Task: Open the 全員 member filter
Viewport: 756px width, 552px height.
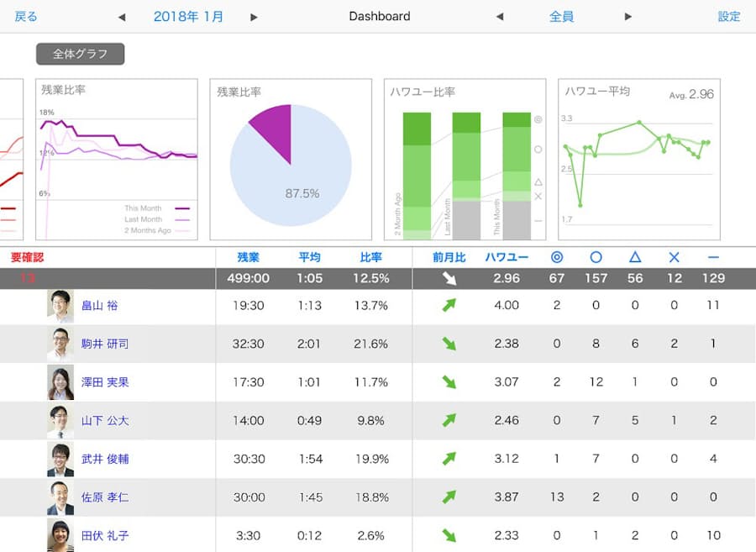Action: [x=561, y=17]
